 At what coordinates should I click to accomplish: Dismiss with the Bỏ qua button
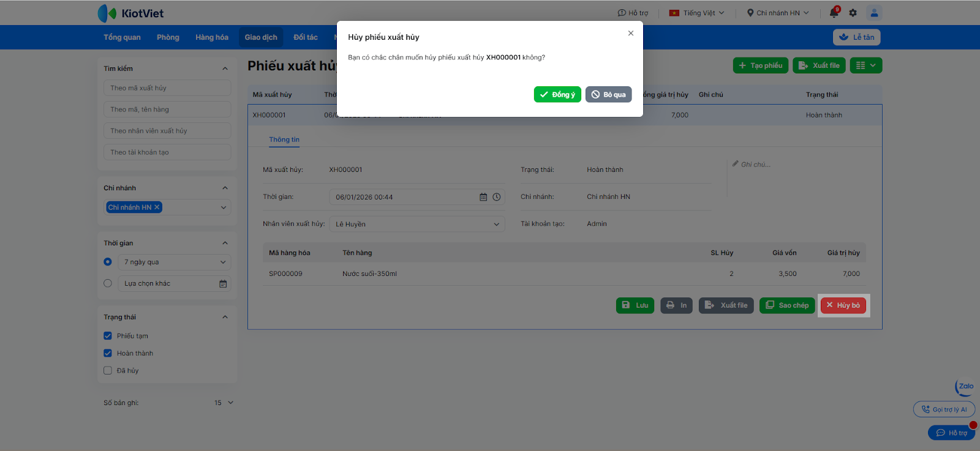608,94
